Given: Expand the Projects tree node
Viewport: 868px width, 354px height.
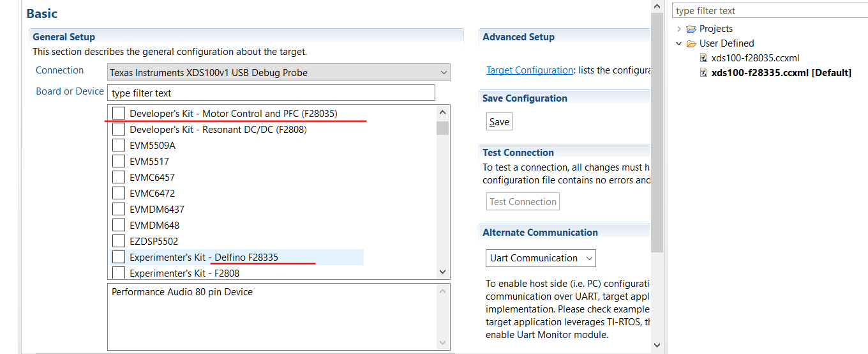Looking at the screenshot, I should [679, 29].
